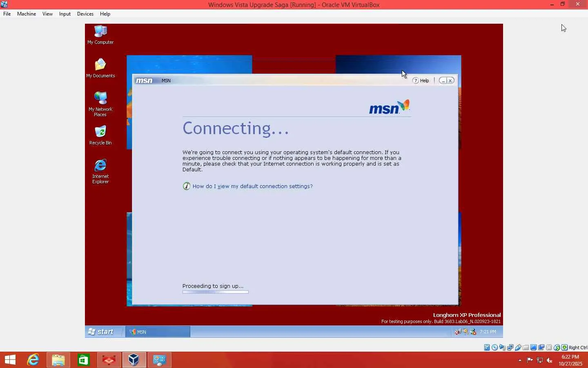Open the Machine menu
This screenshot has height=368, width=588.
(27, 14)
